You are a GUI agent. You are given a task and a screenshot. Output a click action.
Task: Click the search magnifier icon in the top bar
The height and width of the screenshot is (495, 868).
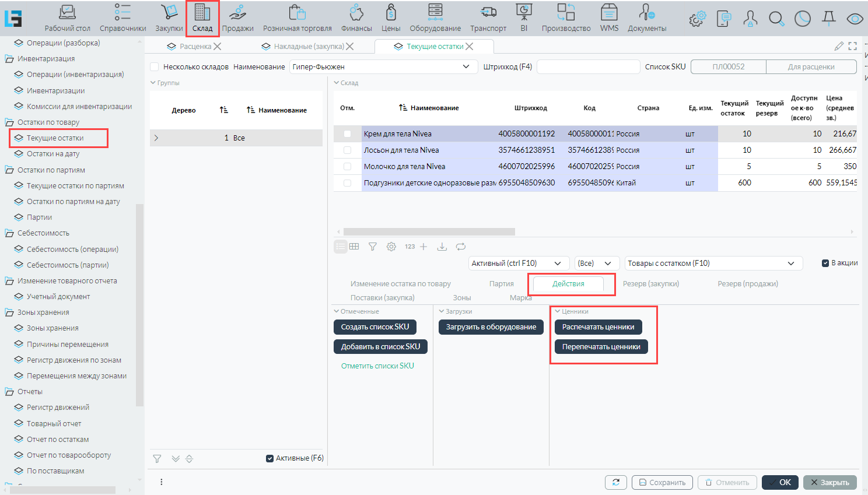pyautogui.click(x=776, y=19)
